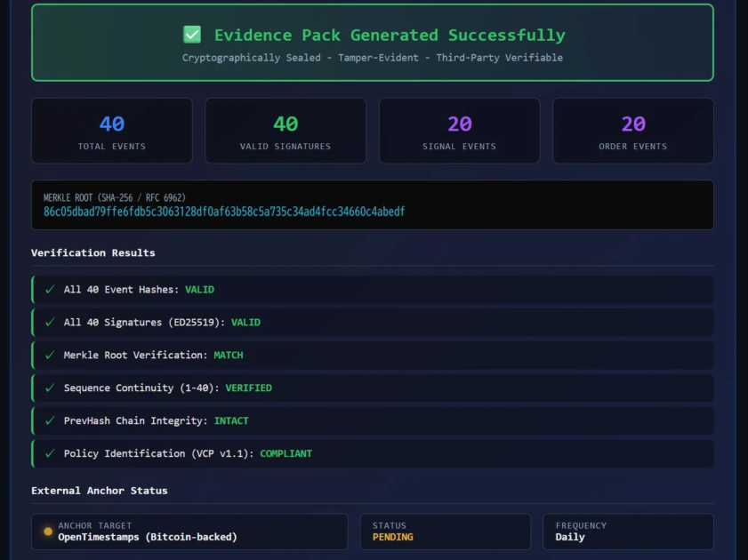The image size is (748, 560).
Task: Click the External Anchor Status section heading
Action: coord(100,491)
